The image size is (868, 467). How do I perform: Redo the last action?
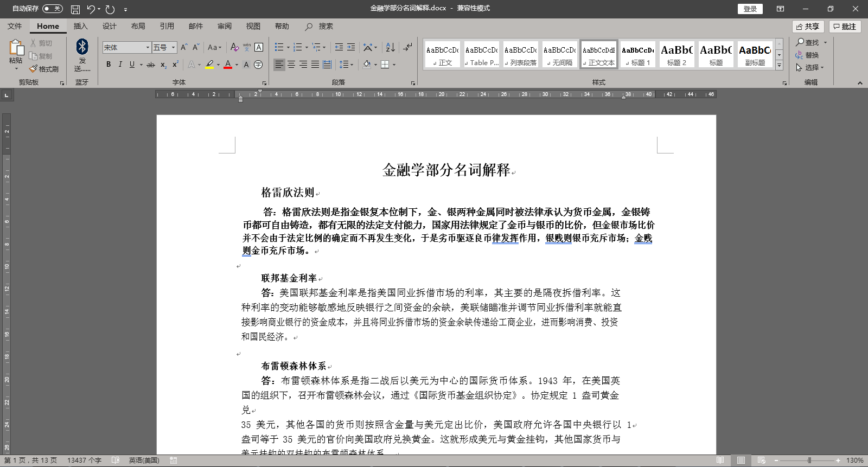[x=110, y=9]
